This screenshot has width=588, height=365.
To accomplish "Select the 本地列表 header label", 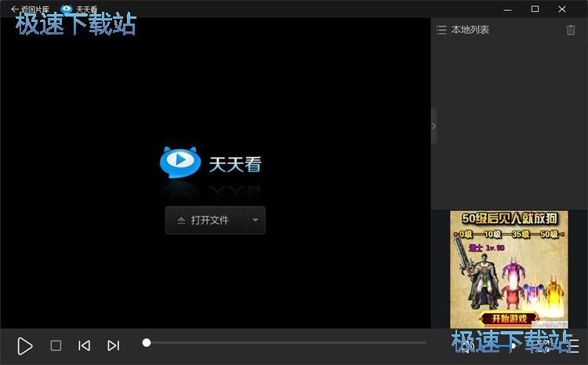I will tap(470, 30).
